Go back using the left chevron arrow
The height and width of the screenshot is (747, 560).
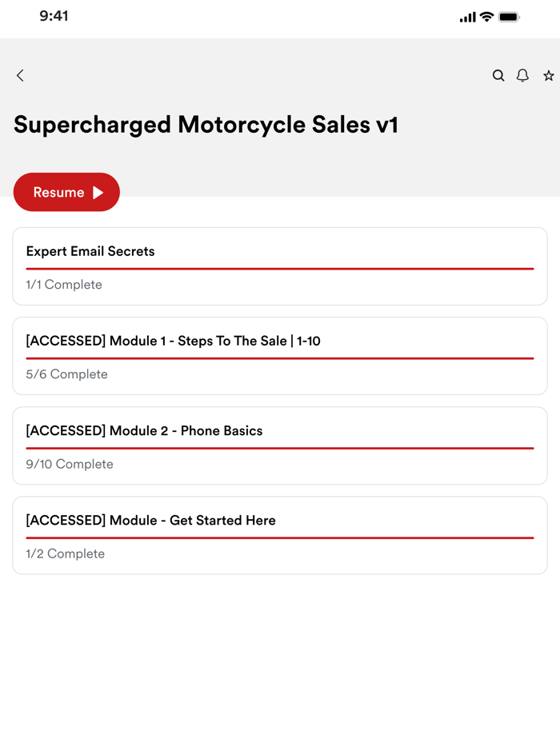[x=19, y=75]
